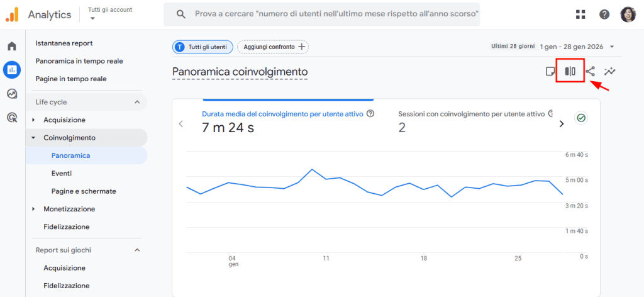The width and height of the screenshot is (644, 297).
Task: Open the Google apps grid icon
Action: [580, 14]
